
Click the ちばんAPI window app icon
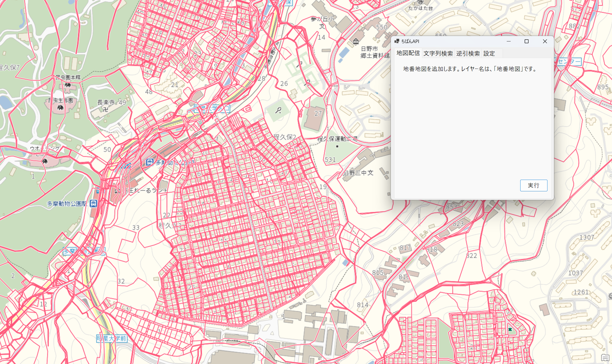(x=397, y=41)
